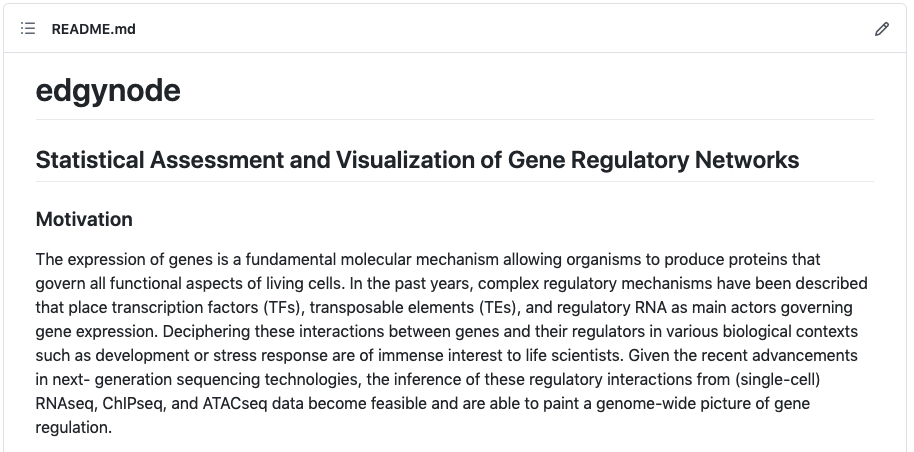Click the pencil edit icon
Viewport: 914px width, 452px height.
(881, 29)
